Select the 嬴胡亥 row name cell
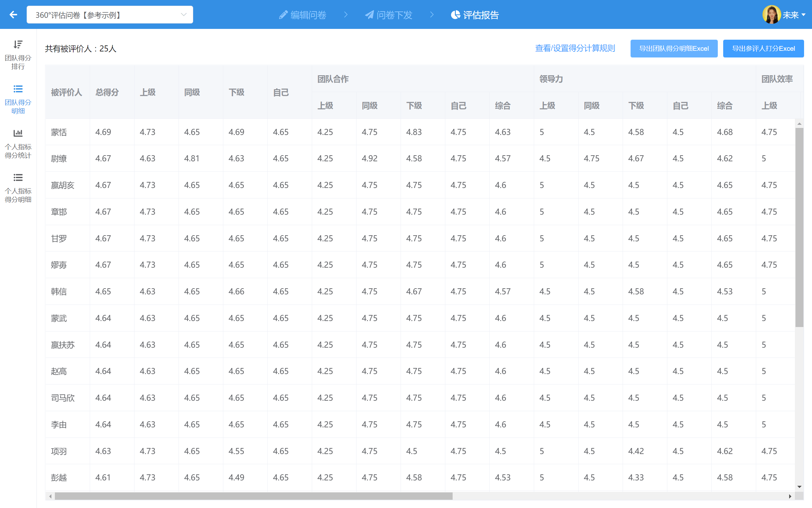 (67, 185)
